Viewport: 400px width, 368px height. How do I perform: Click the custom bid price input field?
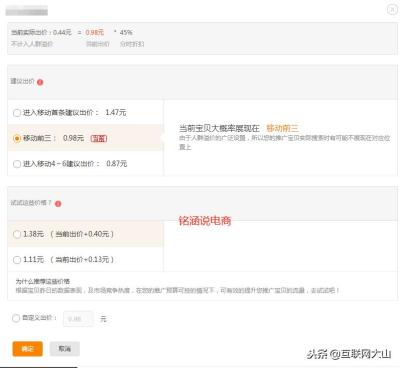(x=78, y=319)
